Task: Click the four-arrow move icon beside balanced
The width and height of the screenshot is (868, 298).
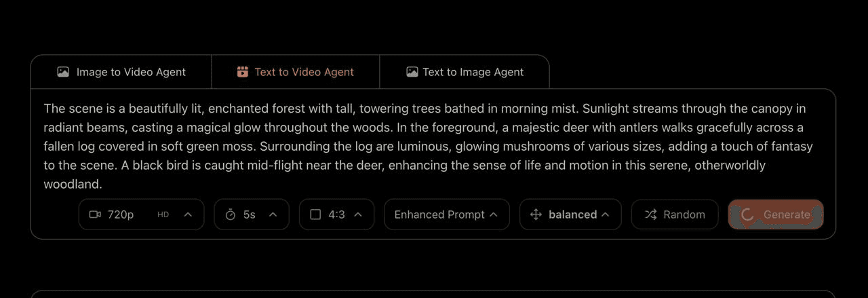Action: point(536,215)
